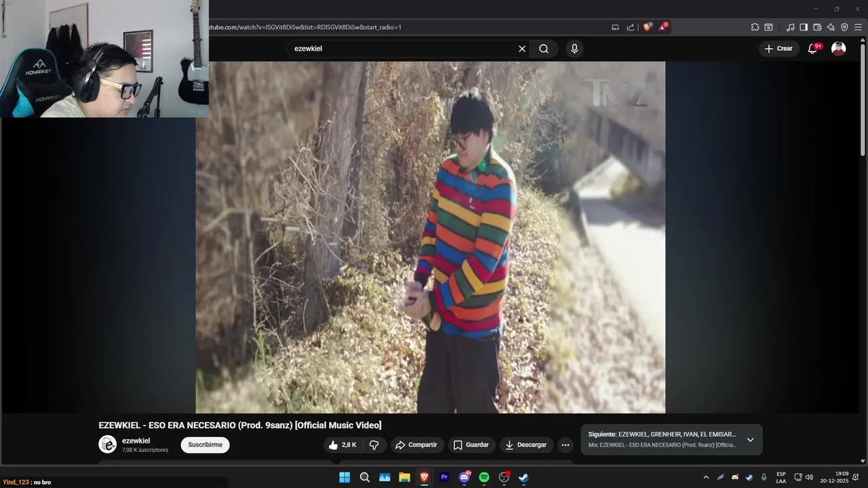Toggle the browser sidebar panel icon
The height and width of the screenshot is (488, 868).
tap(804, 27)
